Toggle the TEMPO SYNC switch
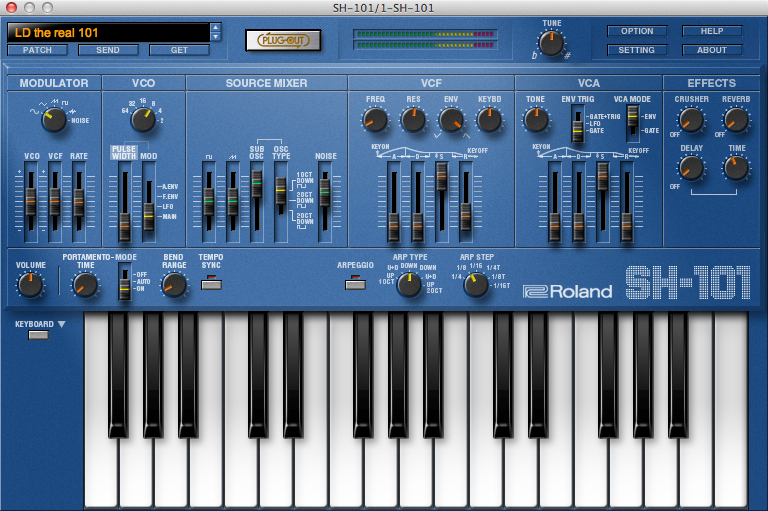This screenshot has width=768, height=511. coord(211,283)
